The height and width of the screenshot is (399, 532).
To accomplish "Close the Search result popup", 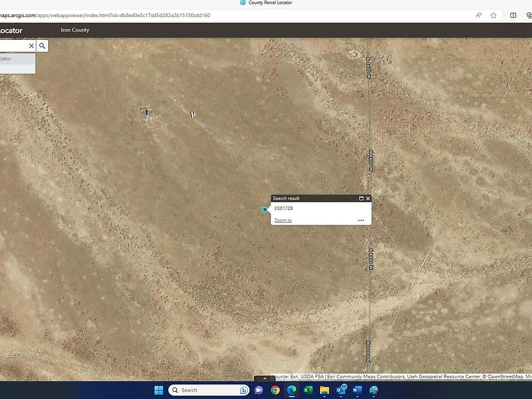I will coord(367,198).
